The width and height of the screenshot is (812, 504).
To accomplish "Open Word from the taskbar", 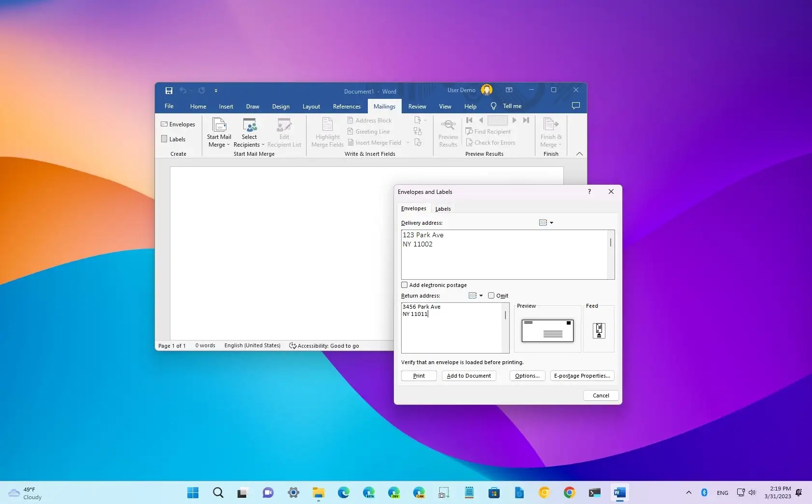I will pos(619,492).
